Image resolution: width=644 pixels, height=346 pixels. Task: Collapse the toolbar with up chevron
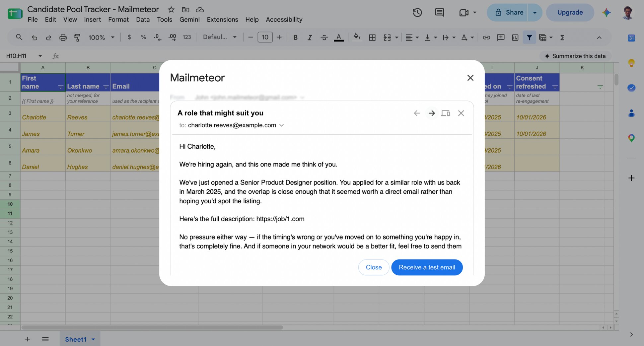click(x=599, y=37)
